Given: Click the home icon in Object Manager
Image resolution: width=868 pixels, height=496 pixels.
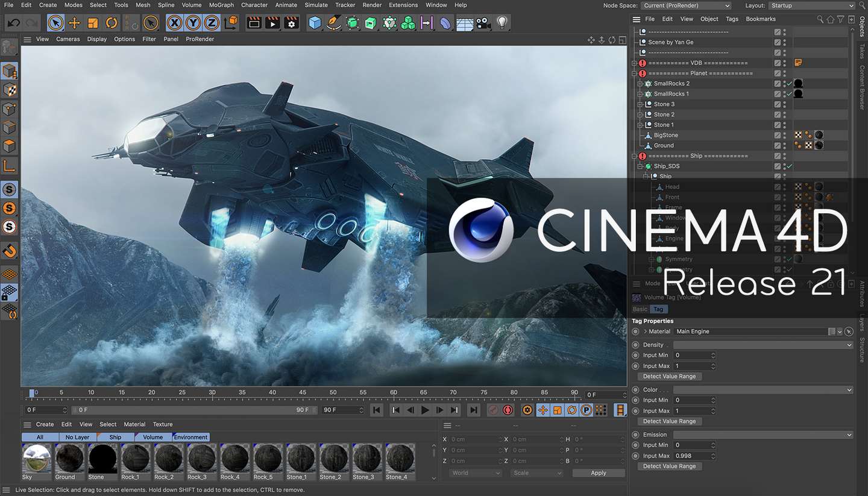Looking at the screenshot, I should tap(831, 19).
